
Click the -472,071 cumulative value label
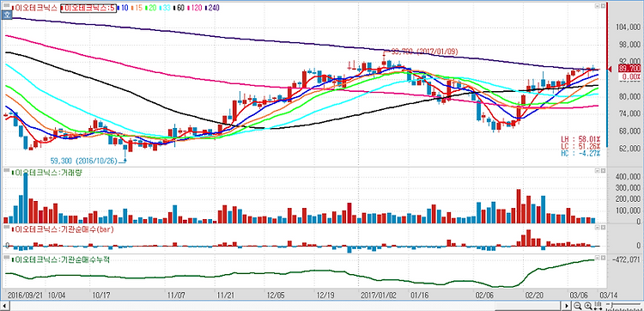coord(625,260)
